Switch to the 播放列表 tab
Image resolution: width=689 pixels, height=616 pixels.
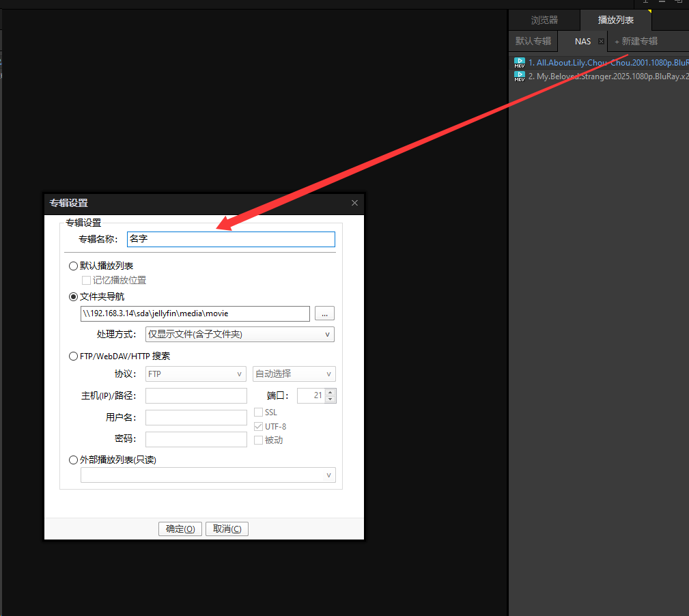[x=616, y=20]
